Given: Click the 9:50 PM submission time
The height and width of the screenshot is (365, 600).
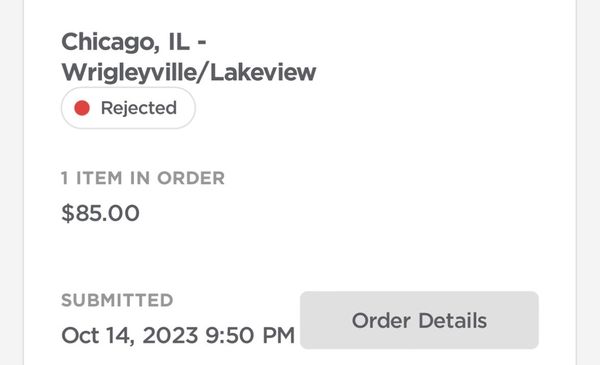Looking at the screenshot, I should click(x=250, y=335).
